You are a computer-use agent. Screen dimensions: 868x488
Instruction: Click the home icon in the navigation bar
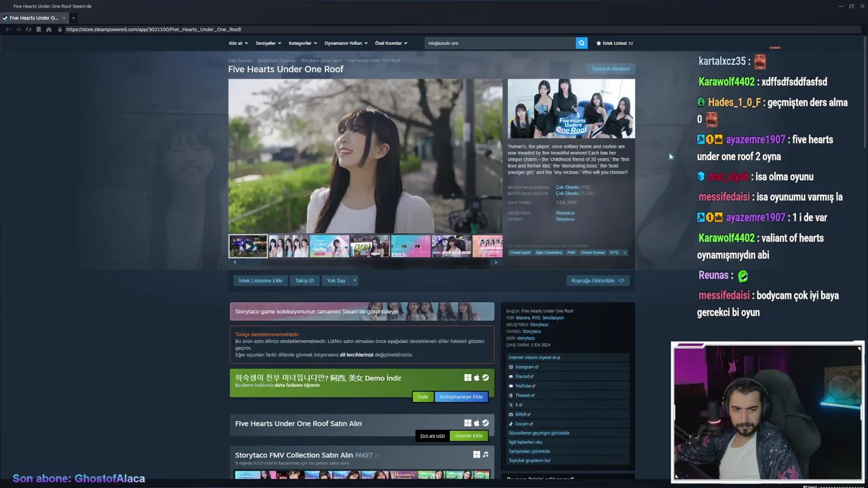pyautogui.click(x=49, y=30)
